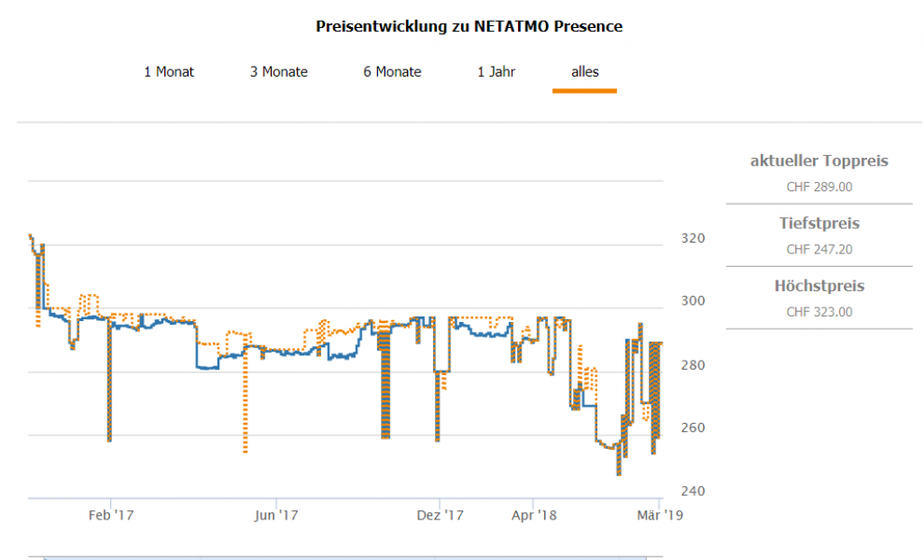Open the '1 Jahr' time range
924x560 pixels.
496,72
